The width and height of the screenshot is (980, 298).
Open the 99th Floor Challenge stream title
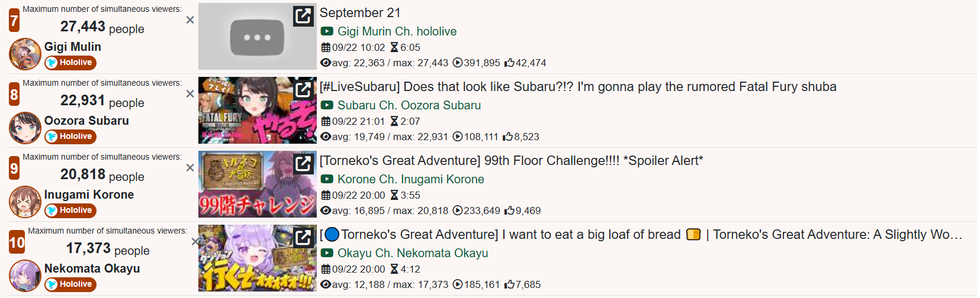tap(512, 161)
